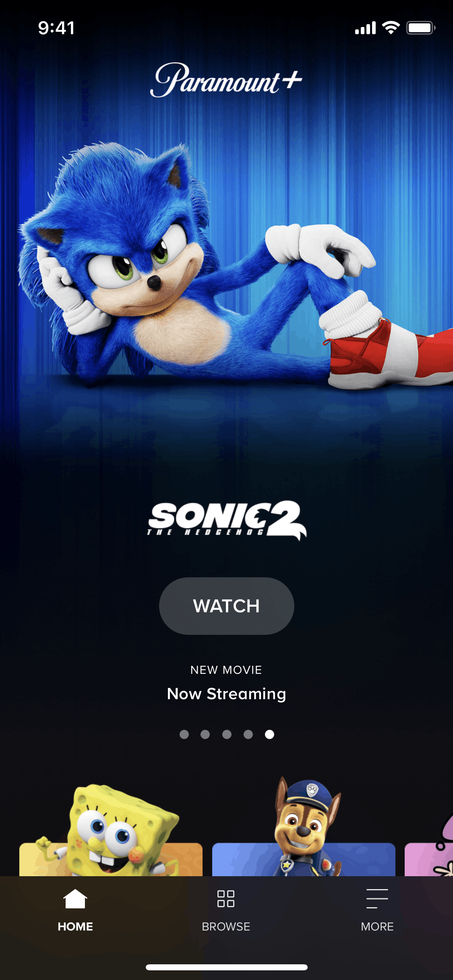Select the third carousel page dot
This screenshot has height=980, width=453.
pyautogui.click(x=227, y=735)
